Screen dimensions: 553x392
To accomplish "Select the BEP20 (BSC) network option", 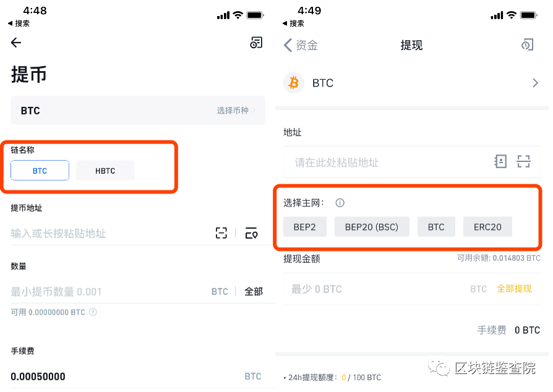I will (x=372, y=226).
